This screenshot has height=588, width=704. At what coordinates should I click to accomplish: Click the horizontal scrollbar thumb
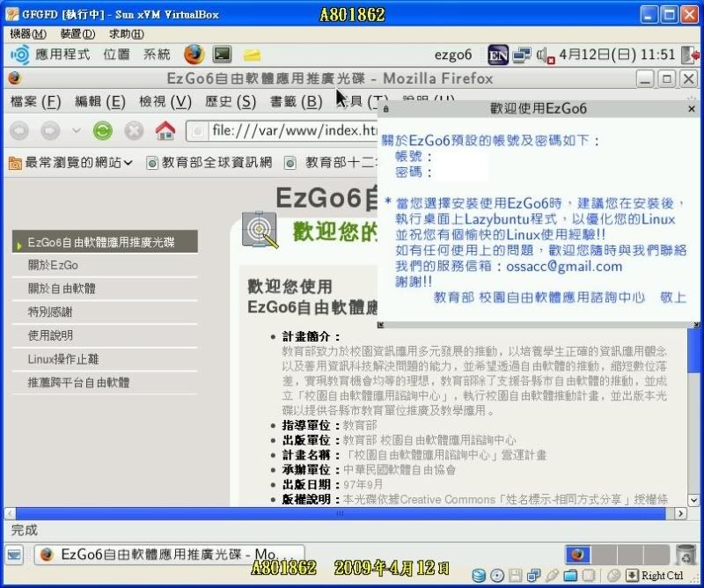(341, 513)
